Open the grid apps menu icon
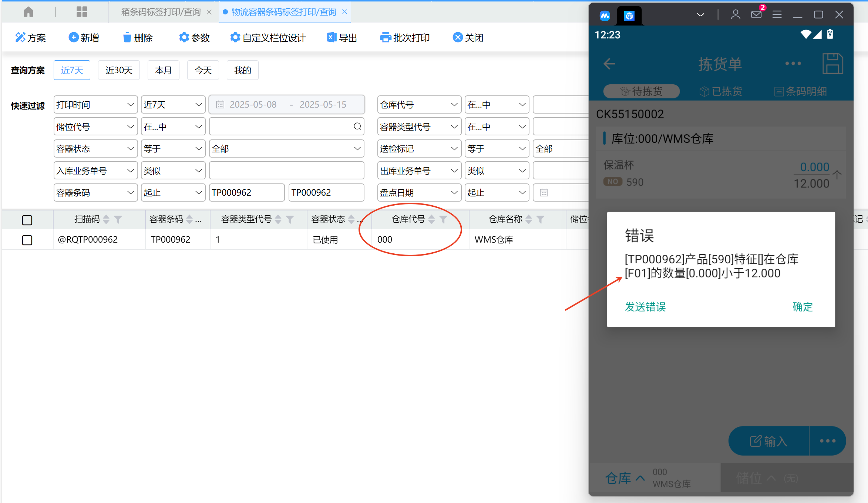 [x=82, y=12]
